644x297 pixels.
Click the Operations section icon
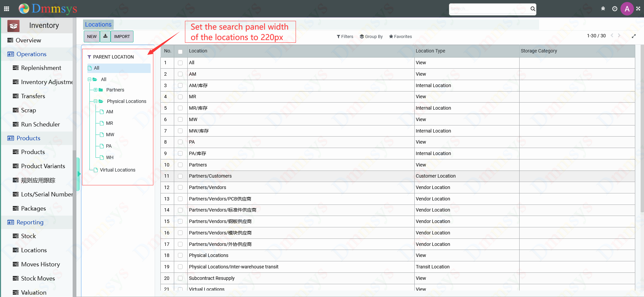[11, 54]
